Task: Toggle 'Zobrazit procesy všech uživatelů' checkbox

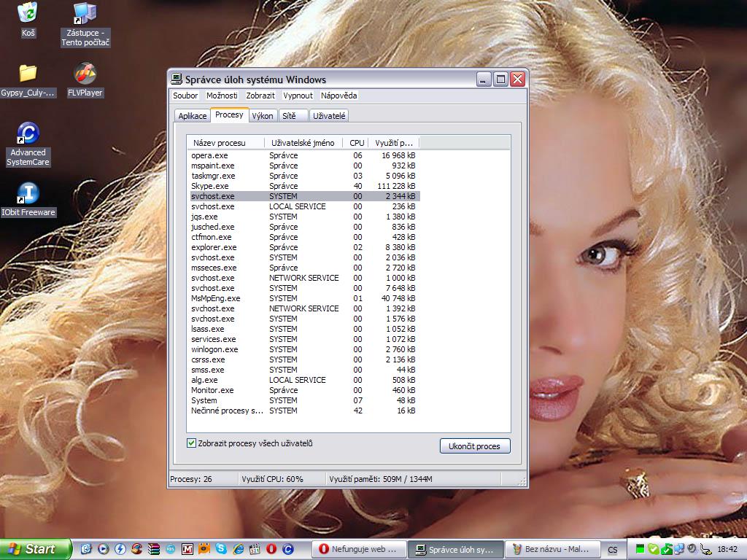Action: coord(192,443)
